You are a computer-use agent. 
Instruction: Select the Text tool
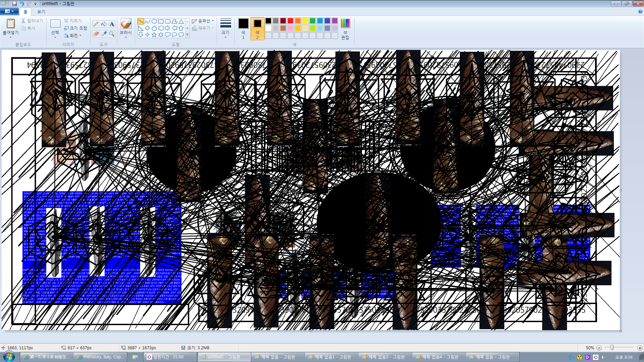(112, 24)
